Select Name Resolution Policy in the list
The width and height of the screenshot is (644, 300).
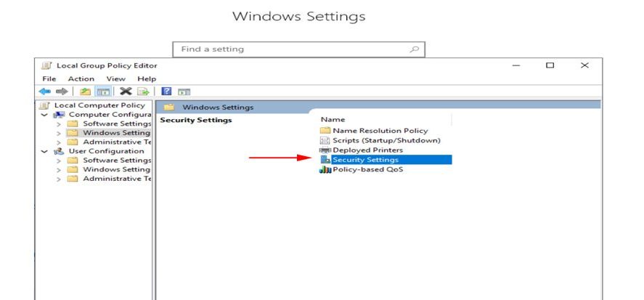[380, 131]
